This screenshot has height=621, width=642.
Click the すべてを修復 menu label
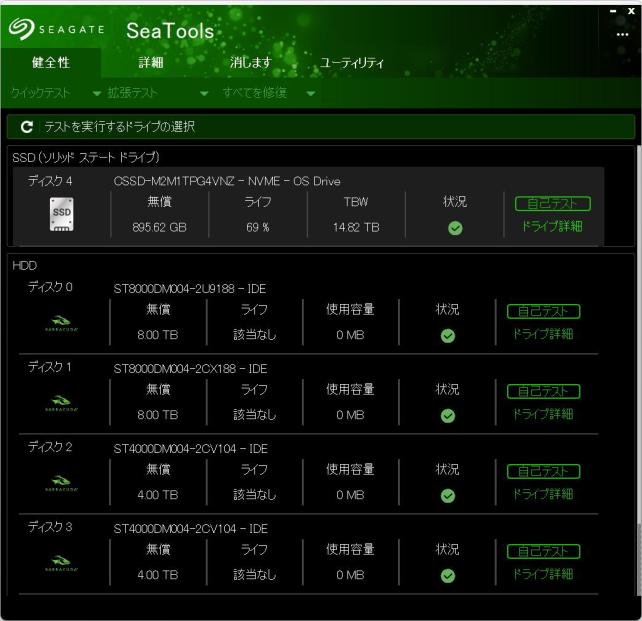[254, 93]
